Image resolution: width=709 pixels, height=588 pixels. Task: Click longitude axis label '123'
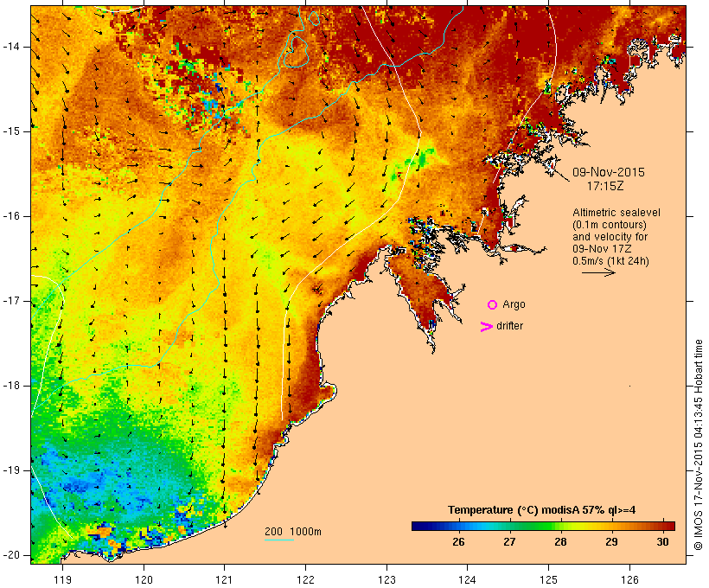(x=386, y=579)
